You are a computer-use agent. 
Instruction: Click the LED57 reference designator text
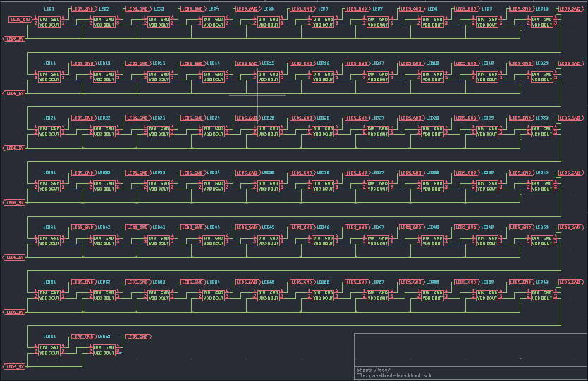click(x=378, y=282)
